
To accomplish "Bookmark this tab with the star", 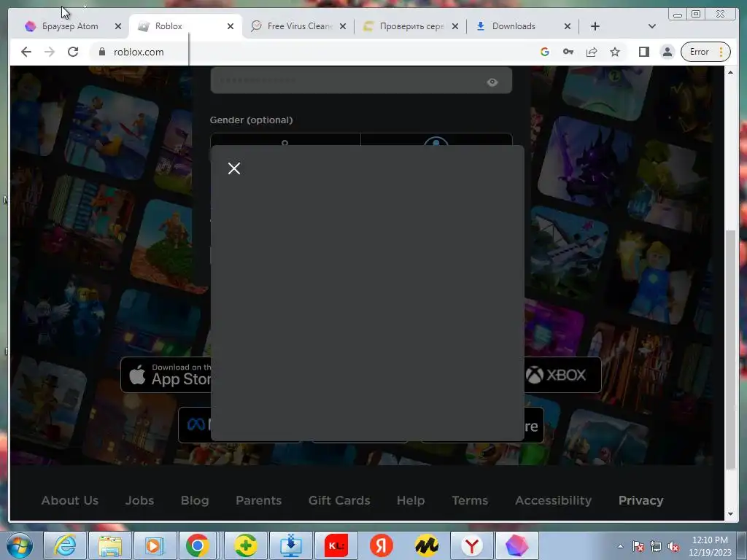I will pyautogui.click(x=615, y=52).
